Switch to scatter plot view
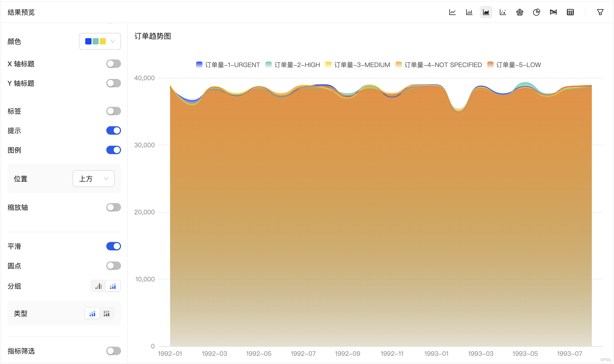Viewport: 614px width, 364px height. 503,12
